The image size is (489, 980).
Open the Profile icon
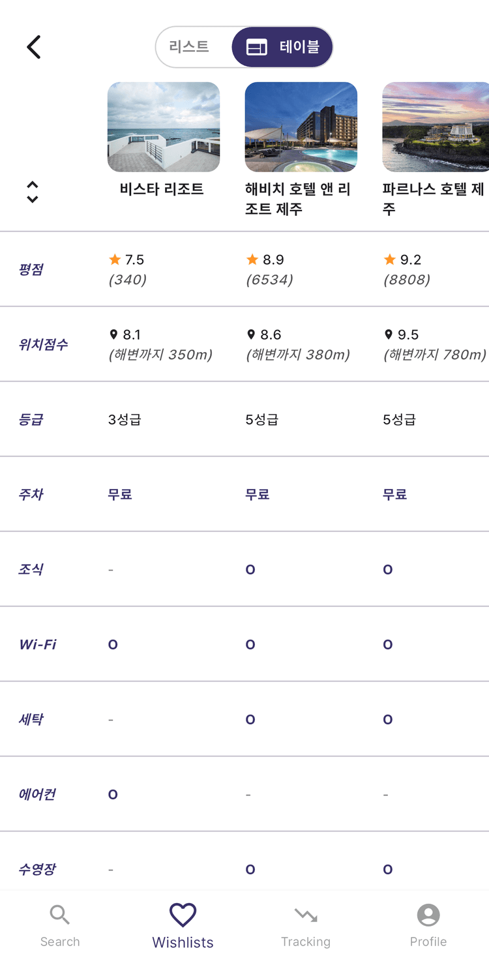tap(428, 915)
